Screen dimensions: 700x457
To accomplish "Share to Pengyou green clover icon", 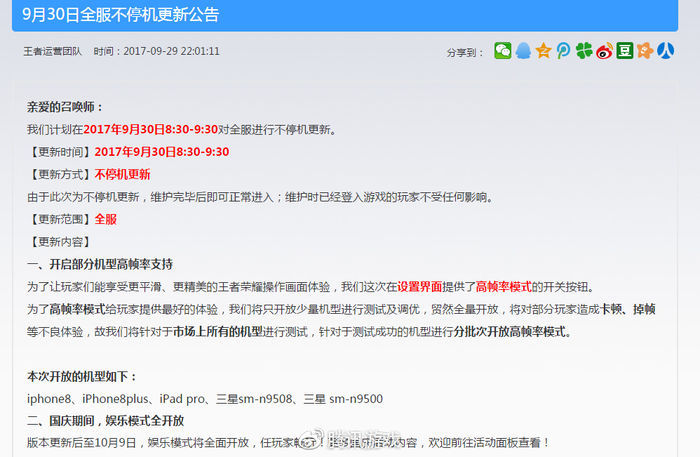I will click(584, 51).
